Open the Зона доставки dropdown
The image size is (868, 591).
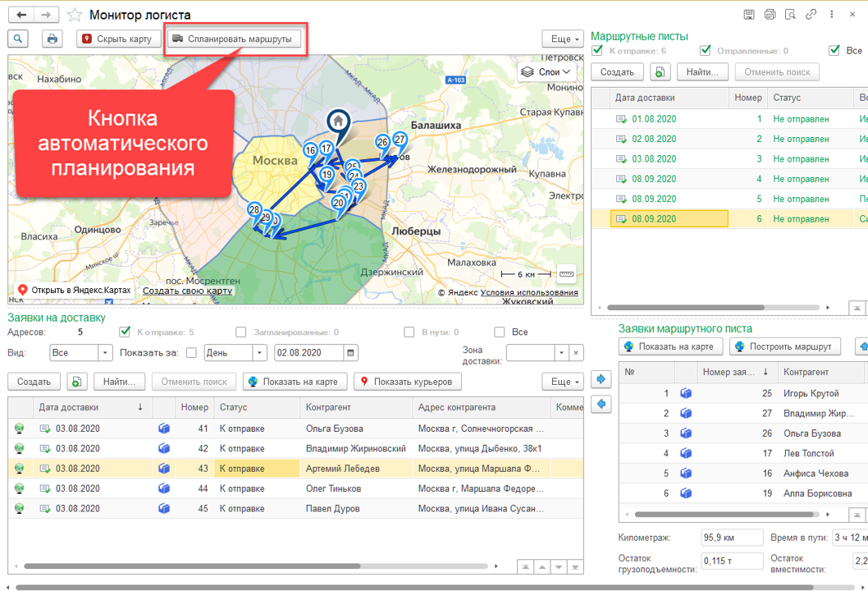(562, 353)
